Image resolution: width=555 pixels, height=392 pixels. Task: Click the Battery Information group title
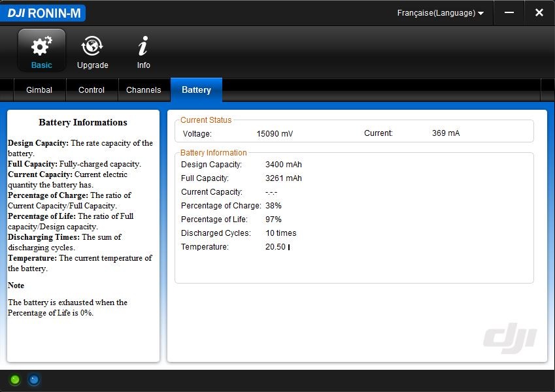point(213,152)
